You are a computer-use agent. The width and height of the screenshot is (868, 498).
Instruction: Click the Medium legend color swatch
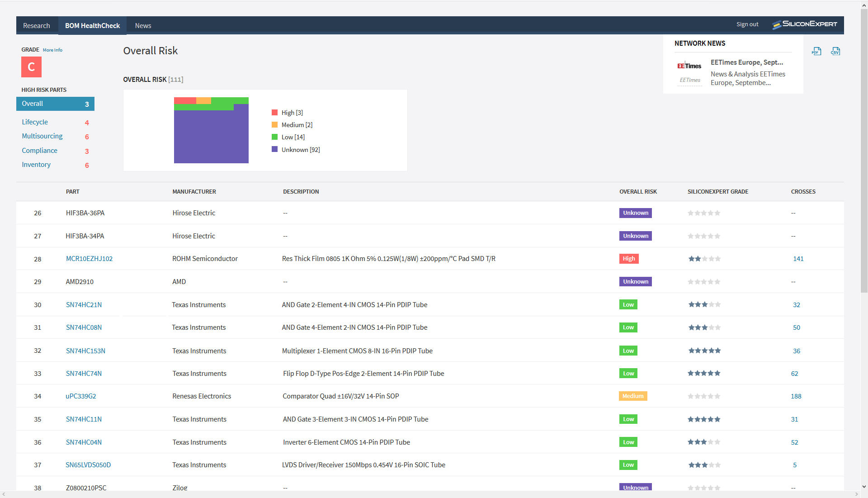coord(274,124)
